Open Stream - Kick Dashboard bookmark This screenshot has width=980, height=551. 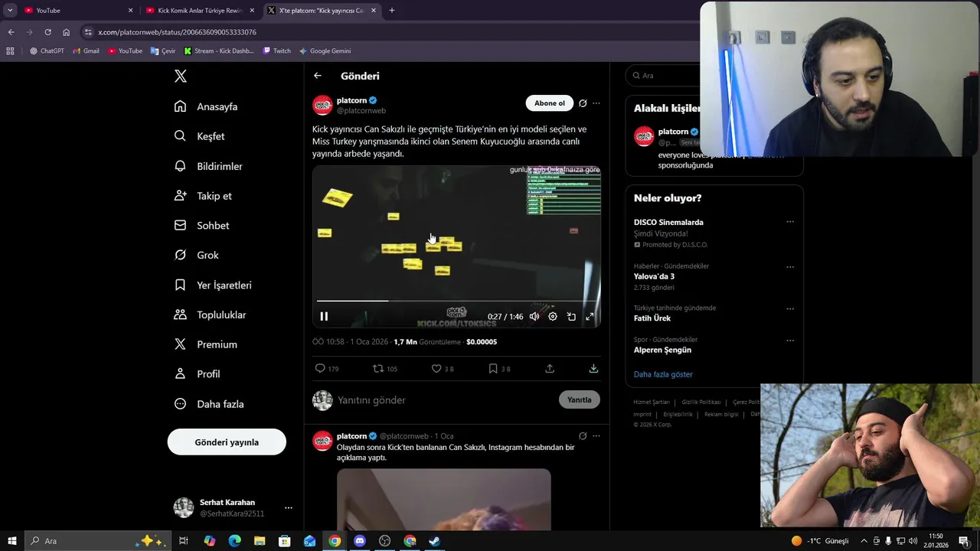pos(219,51)
